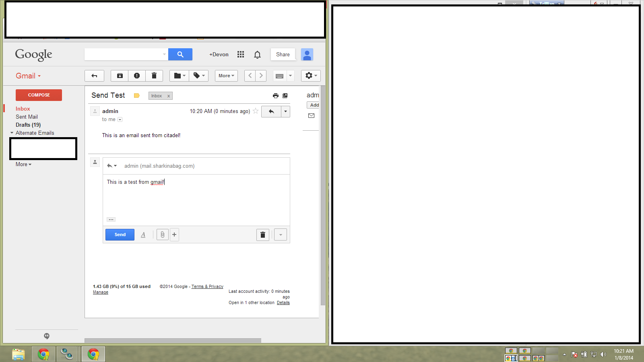Delete the conversation with the toolbar trash icon
The image size is (644, 362).
[154, 76]
